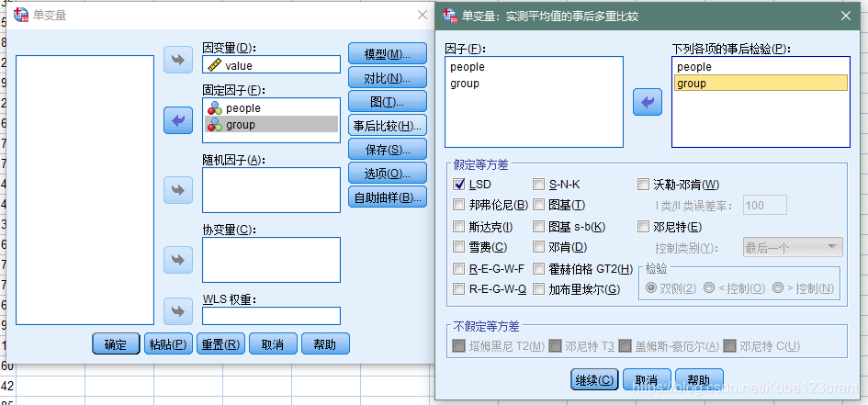
Task: Close the 单变量 dialog
Action: coord(423,15)
